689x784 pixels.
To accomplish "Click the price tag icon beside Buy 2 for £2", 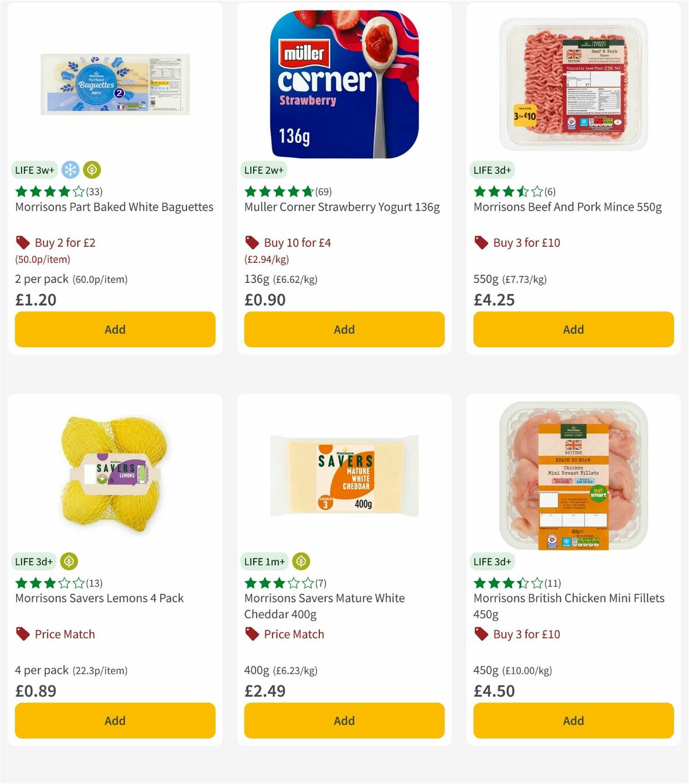I will [22, 242].
